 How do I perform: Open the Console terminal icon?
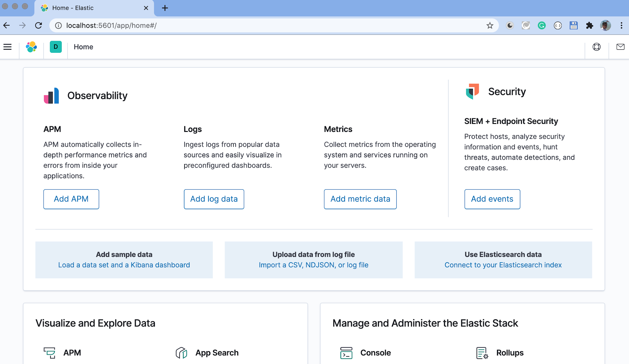(346, 353)
